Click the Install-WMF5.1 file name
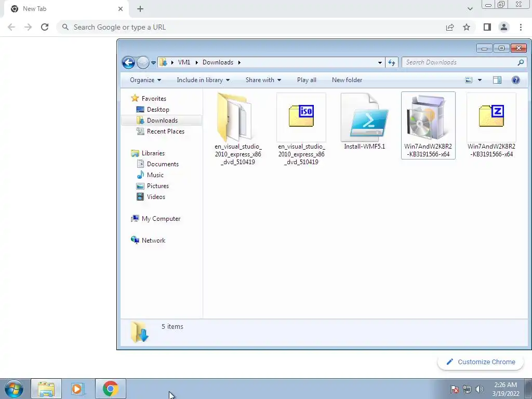The image size is (532, 399). [x=364, y=147]
